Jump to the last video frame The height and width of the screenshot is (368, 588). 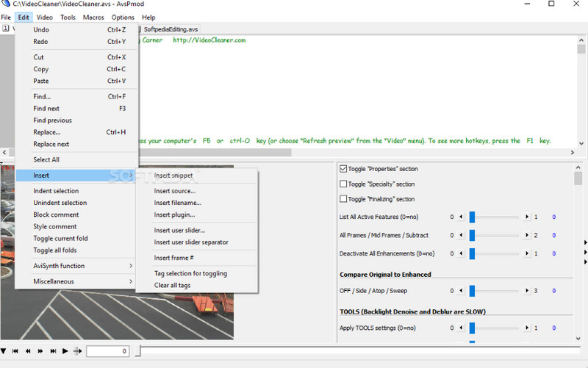pos(53,351)
